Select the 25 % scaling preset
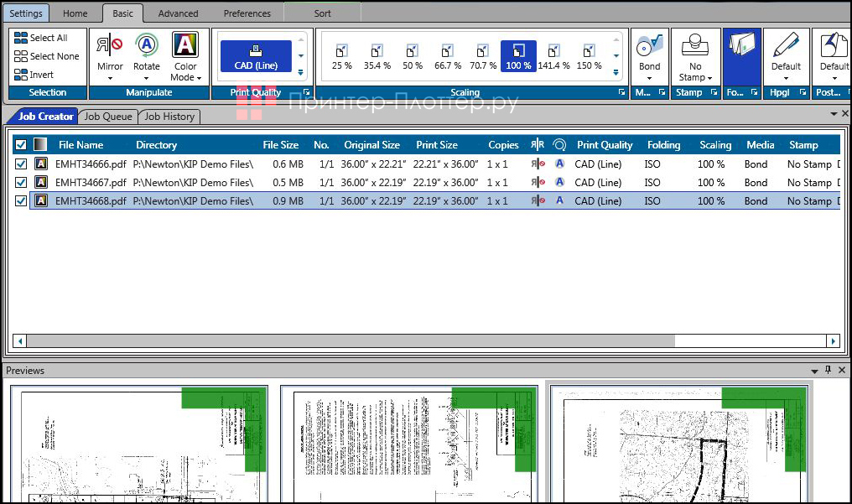Image resolution: width=852 pixels, height=504 pixels. (x=342, y=55)
